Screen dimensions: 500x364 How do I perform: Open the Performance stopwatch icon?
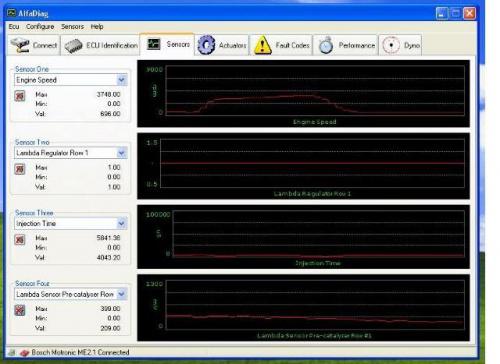point(326,45)
